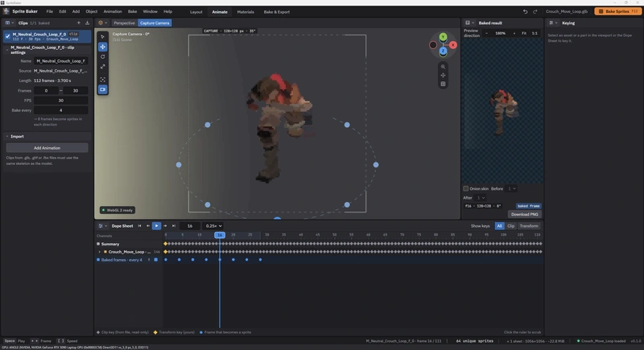Click the viewport zoom magnifier icon
Viewport: 644px width, 350px height.
coord(443,67)
